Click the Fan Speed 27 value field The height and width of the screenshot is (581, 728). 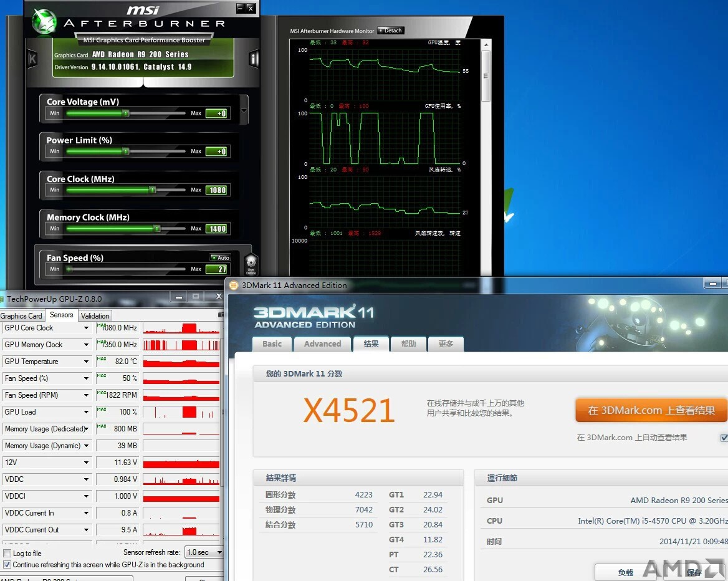pos(216,269)
